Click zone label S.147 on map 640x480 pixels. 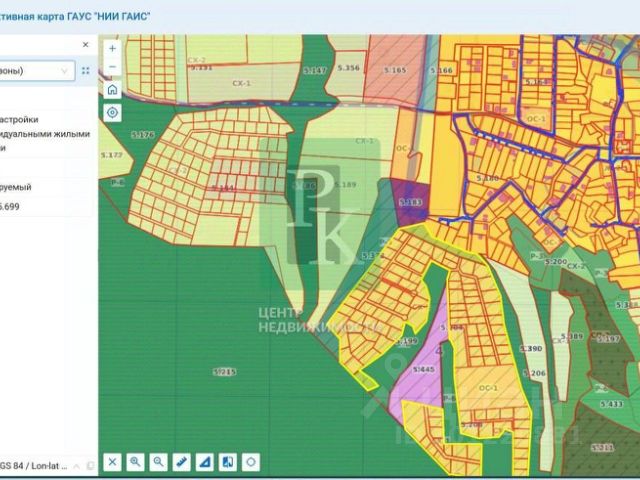click(315, 71)
